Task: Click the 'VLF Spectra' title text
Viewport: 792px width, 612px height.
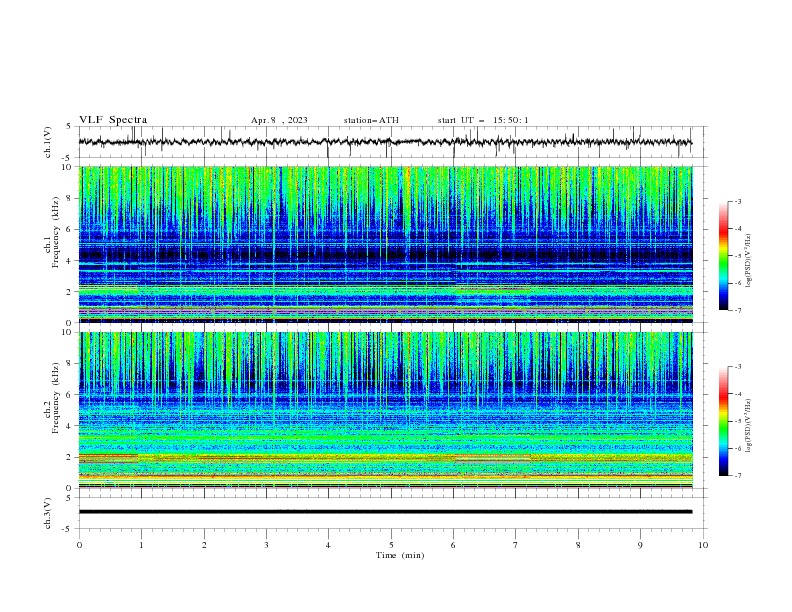Action: [x=113, y=120]
